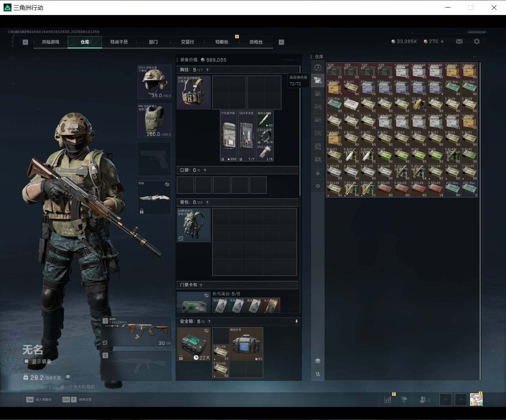Go to the 部门 tab
The image size is (506, 420).
[153, 42]
